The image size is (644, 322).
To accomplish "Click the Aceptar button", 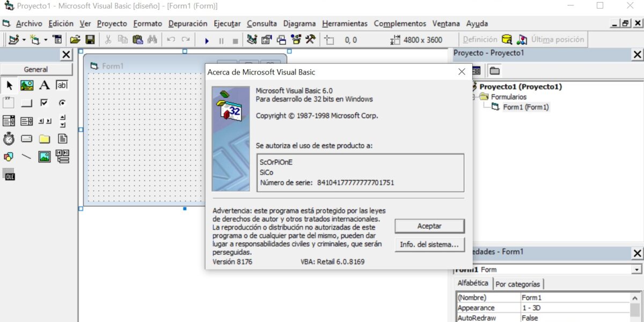I will tap(429, 226).
